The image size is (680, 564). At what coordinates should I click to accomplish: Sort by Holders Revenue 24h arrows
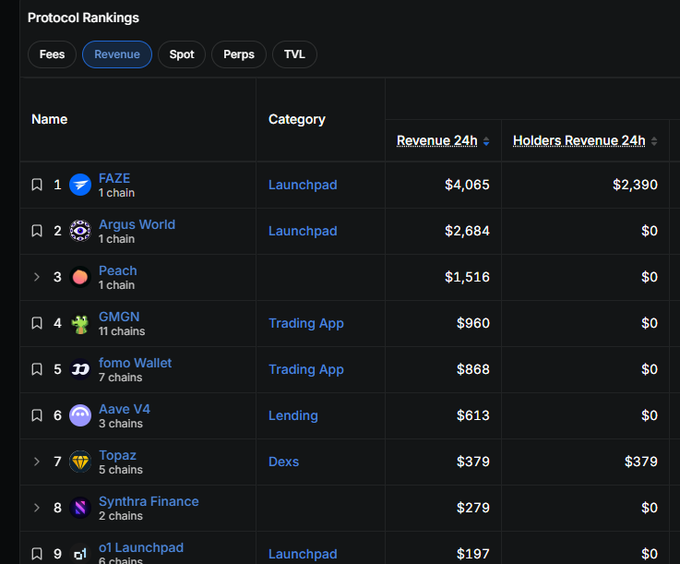click(654, 141)
